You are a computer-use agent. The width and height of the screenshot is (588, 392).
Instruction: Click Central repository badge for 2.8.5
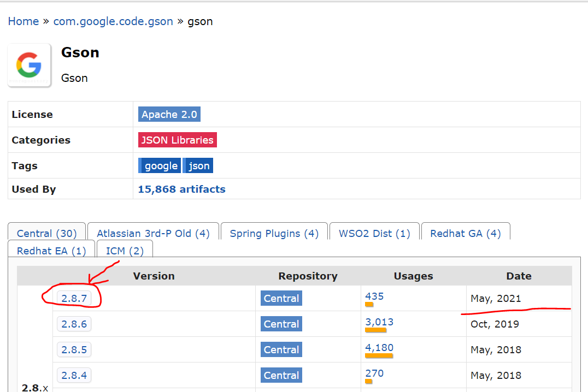(281, 349)
